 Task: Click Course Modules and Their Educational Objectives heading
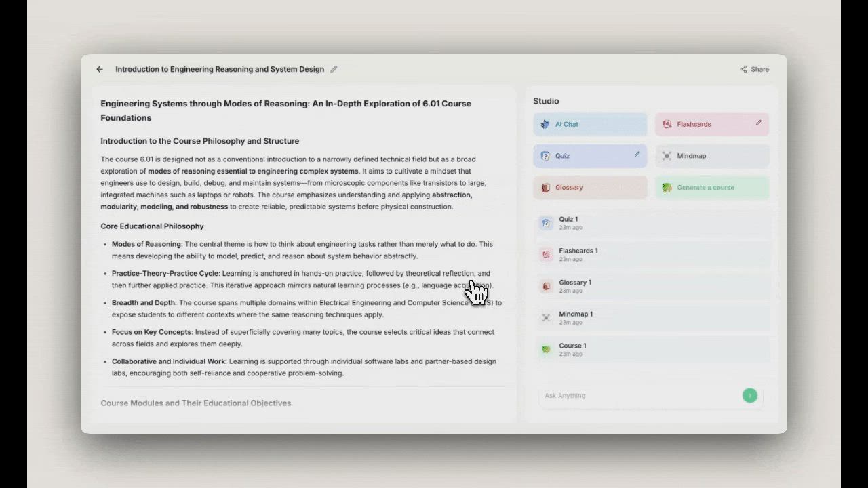(x=196, y=403)
